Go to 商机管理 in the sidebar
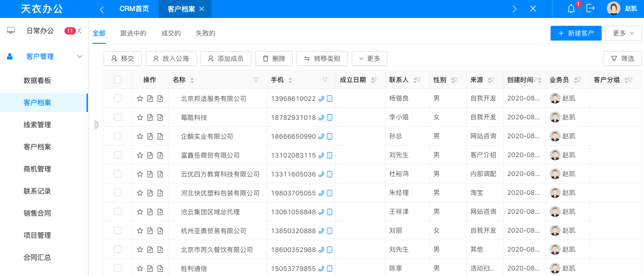The width and height of the screenshot is (644, 276). [x=37, y=169]
